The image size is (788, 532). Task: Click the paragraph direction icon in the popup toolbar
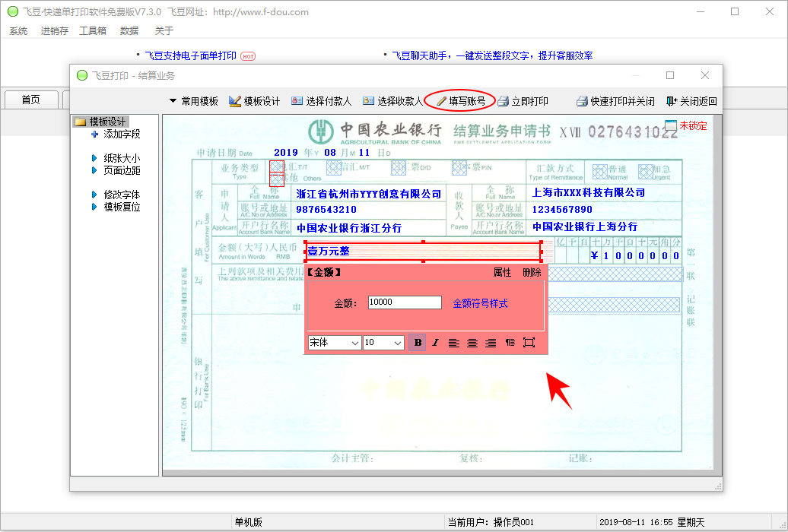click(510, 343)
